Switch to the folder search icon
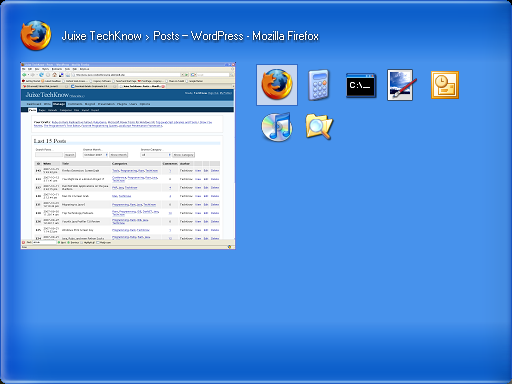 coord(319,127)
